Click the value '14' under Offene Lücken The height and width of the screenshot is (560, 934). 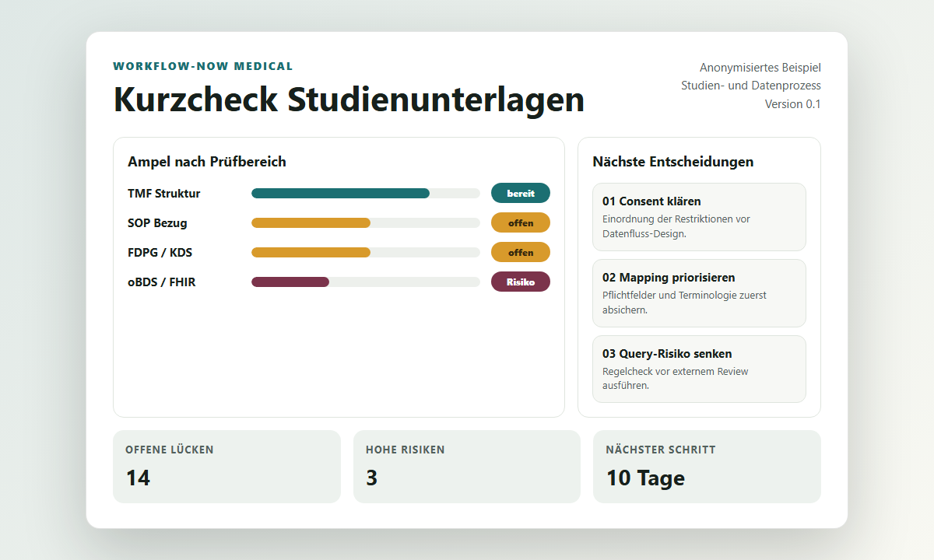click(x=138, y=478)
